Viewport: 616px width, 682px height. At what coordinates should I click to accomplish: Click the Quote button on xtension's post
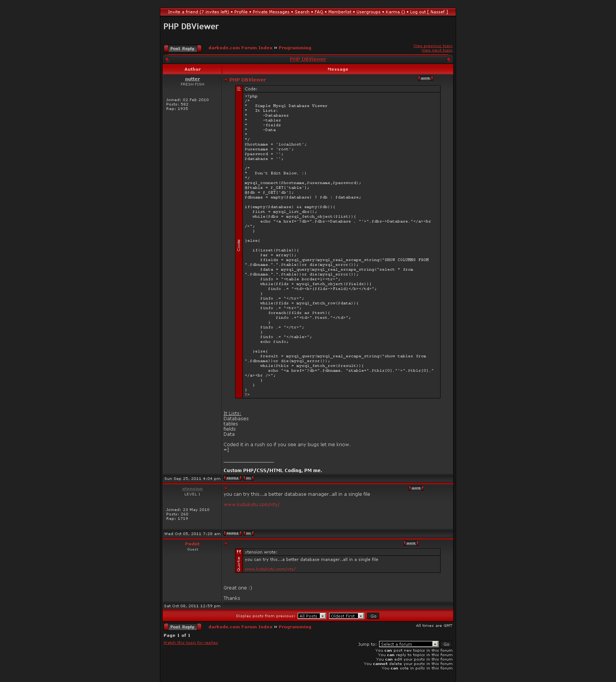click(x=416, y=488)
